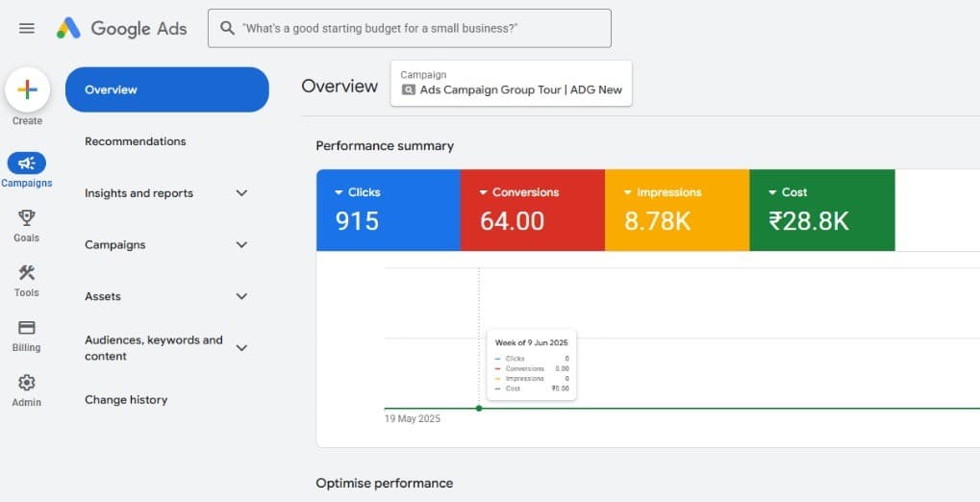The height and width of the screenshot is (502, 980).
Task: Select the yellow Impressions scorecard
Action: pos(677,210)
